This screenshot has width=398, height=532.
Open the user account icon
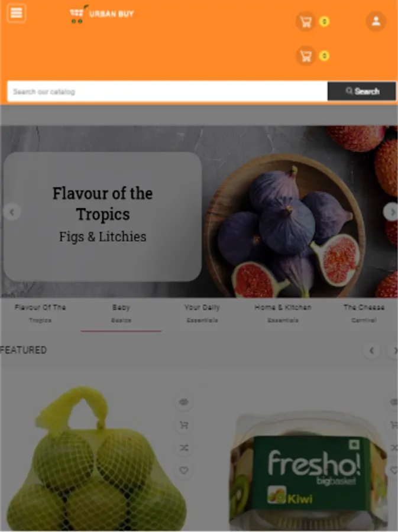point(376,21)
